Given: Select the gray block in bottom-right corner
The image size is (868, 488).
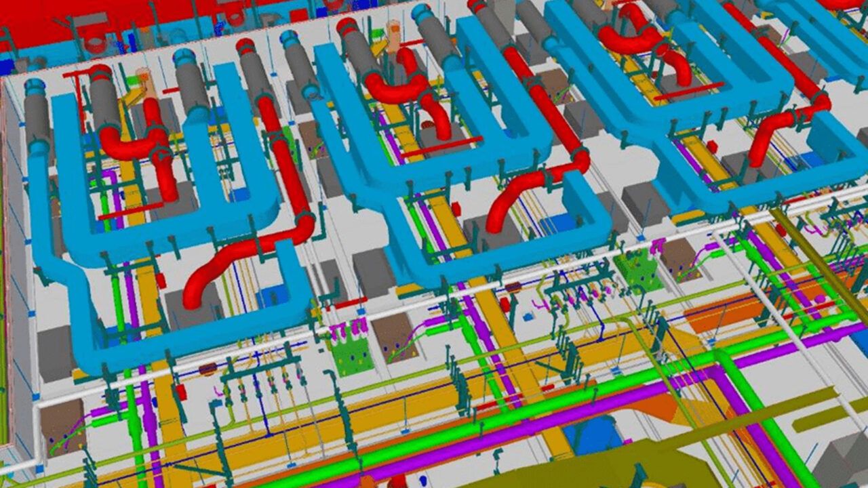Looking at the screenshot, I should point(841,461).
